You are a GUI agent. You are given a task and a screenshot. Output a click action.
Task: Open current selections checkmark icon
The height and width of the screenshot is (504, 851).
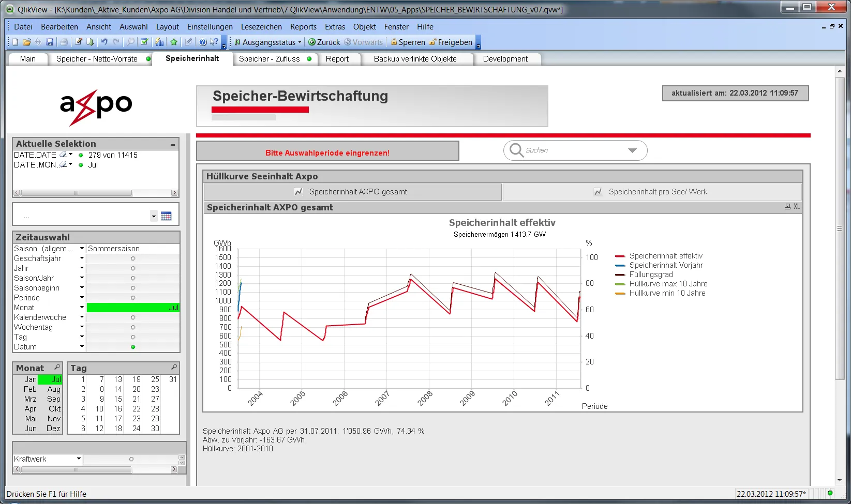click(145, 42)
